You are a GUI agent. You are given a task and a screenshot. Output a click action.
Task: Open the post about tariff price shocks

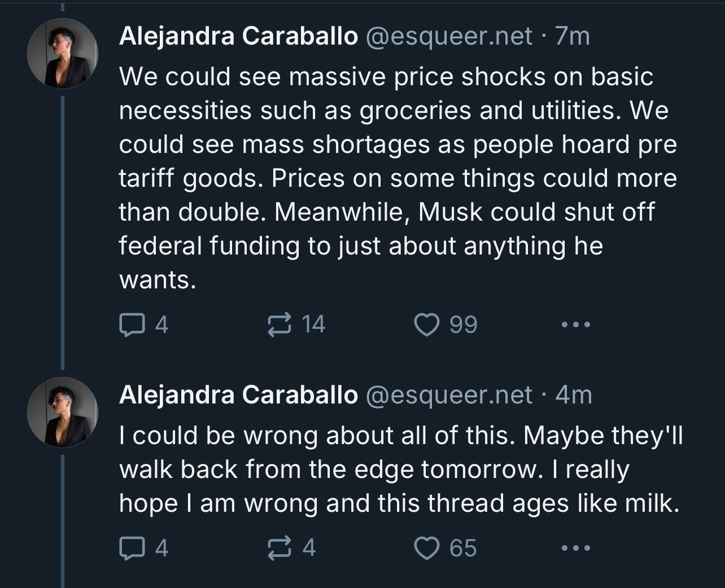point(398,178)
